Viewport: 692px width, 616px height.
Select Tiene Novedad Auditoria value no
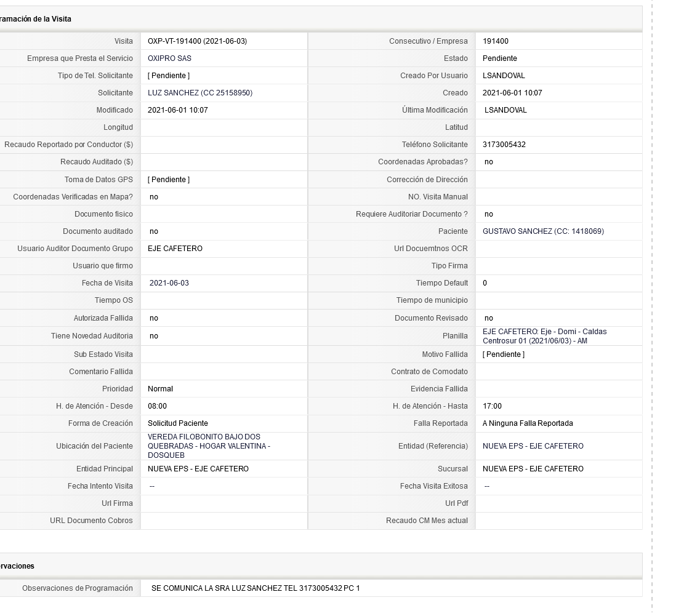[153, 336]
